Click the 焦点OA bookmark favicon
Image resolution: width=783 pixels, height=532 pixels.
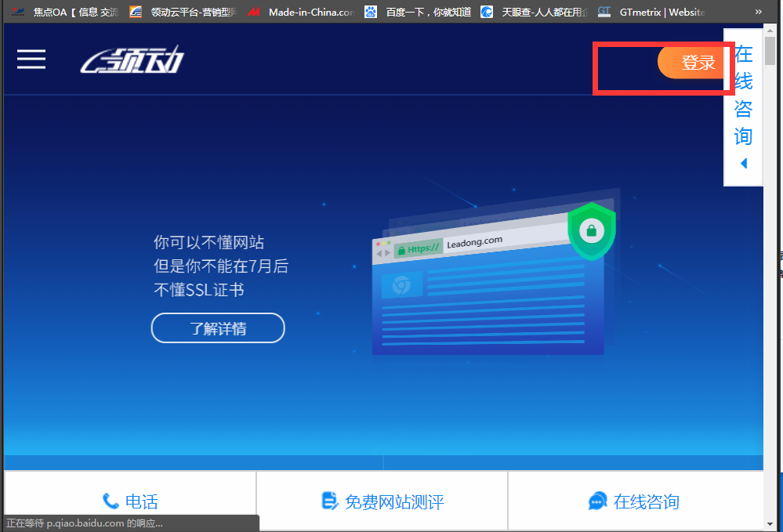tap(17, 12)
